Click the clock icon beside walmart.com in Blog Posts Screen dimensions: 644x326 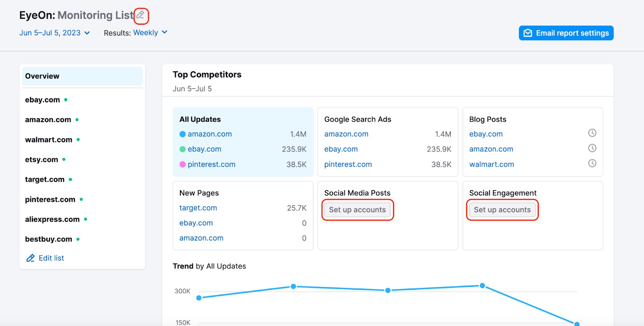point(592,163)
